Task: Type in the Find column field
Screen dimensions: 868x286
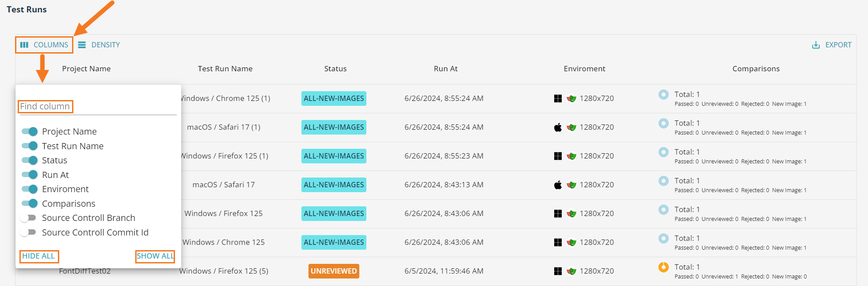Action: click(97, 107)
